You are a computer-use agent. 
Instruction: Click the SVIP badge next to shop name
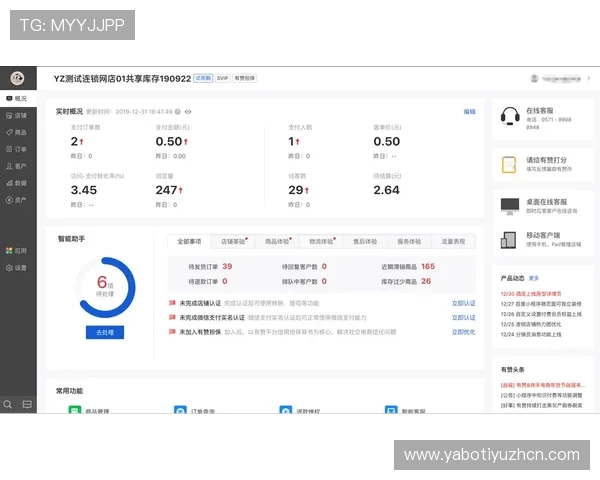[x=222, y=78]
